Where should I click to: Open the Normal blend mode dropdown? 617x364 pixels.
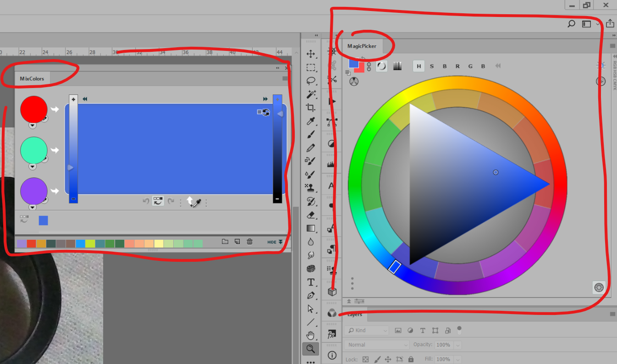point(378,345)
